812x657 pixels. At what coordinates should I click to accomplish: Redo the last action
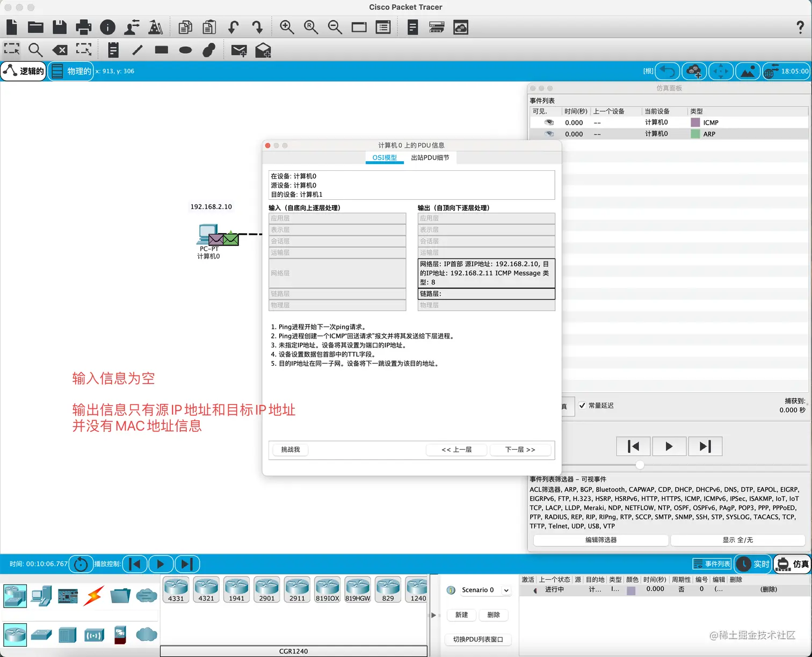click(257, 27)
